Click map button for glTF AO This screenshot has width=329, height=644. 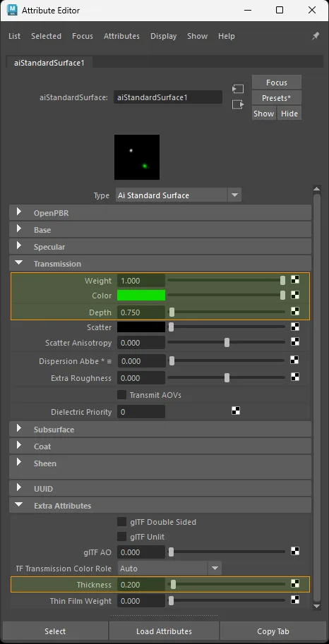[x=295, y=551]
